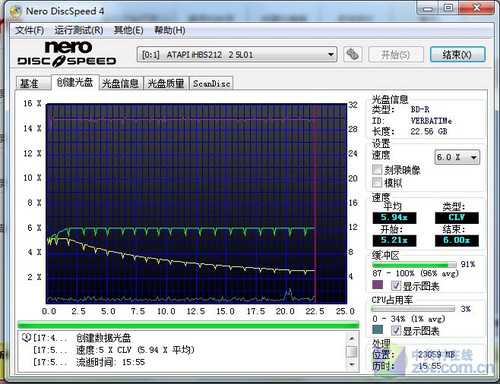Image resolution: width=500 pixels, height=384 pixels.
Task: Click the CPU usage progress bar
Action: tap(413, 309)
